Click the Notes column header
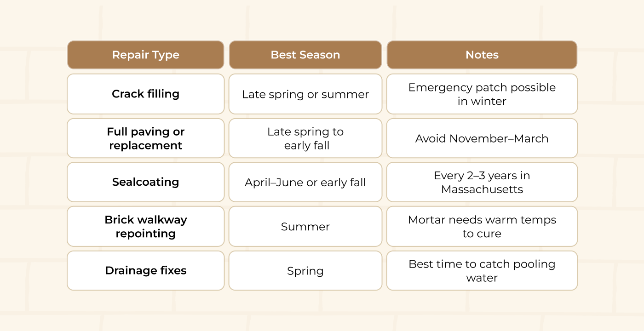This screenshot has height=331, width=644. tap(482, 55)
